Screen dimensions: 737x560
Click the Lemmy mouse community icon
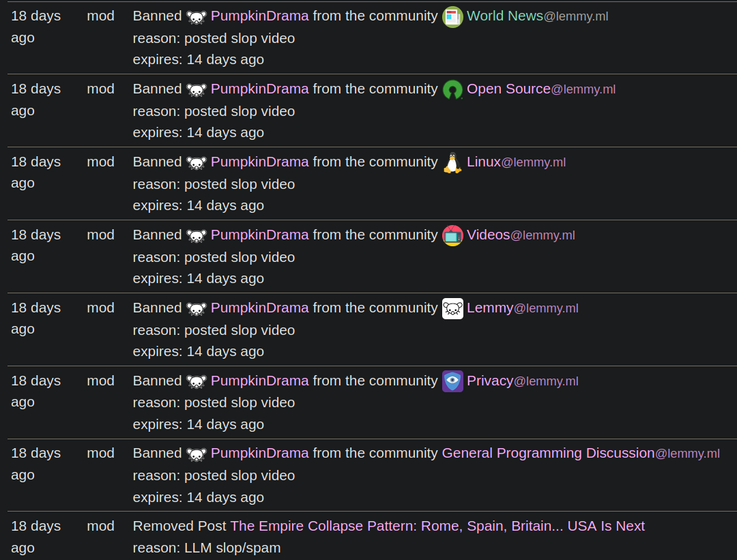click(452, 309)
